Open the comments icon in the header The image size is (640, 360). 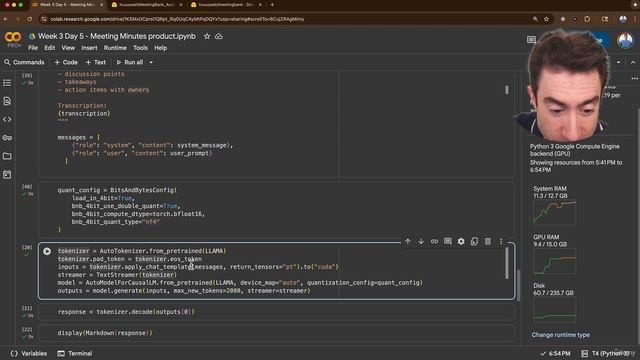coord(531,40)
